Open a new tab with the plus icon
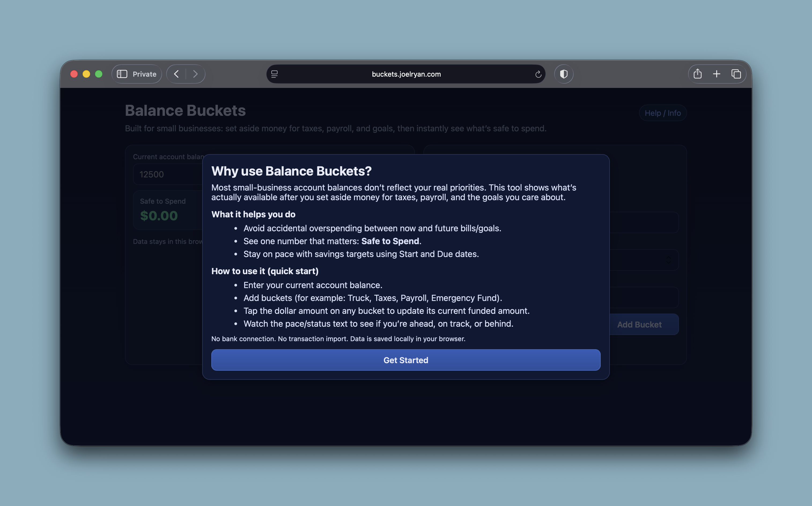 point(717,74)
